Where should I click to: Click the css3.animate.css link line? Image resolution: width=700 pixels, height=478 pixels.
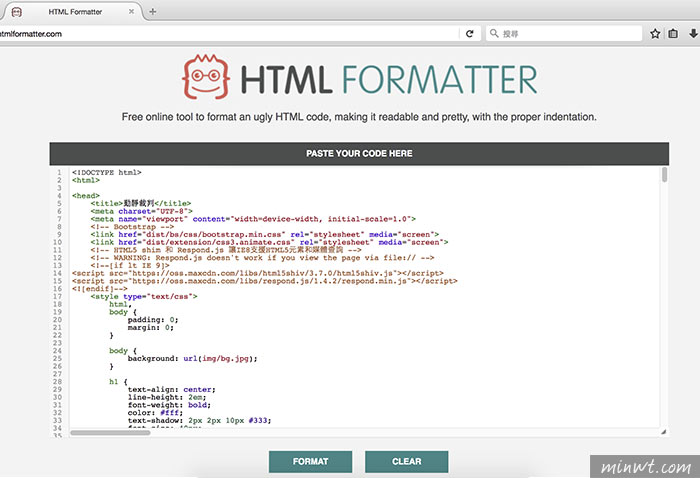pos(269,242)
